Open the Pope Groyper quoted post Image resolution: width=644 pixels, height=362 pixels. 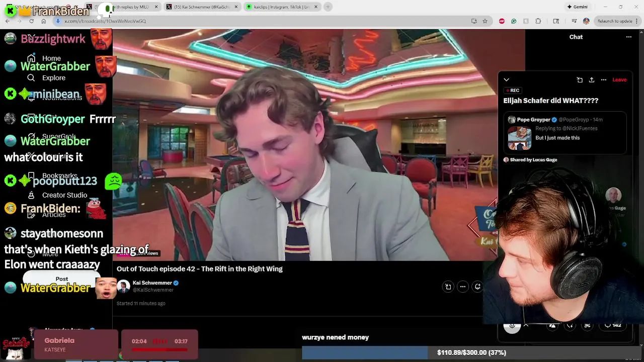pos(566,133)
